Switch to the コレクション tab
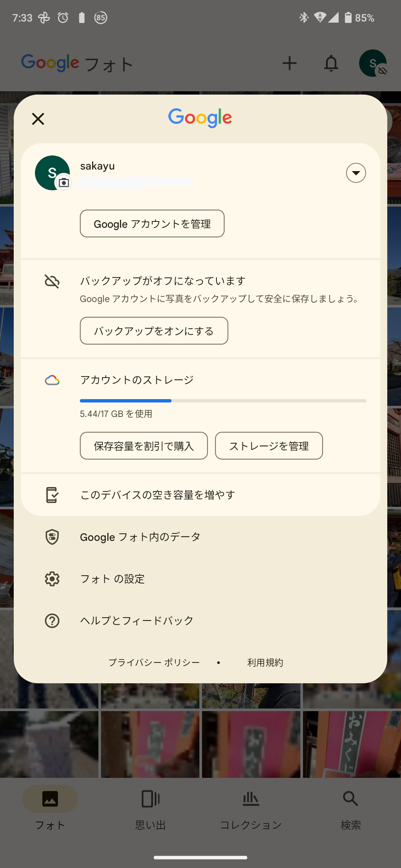The height and width of the screenshot is (868, 401). click(x=251, y=809)
